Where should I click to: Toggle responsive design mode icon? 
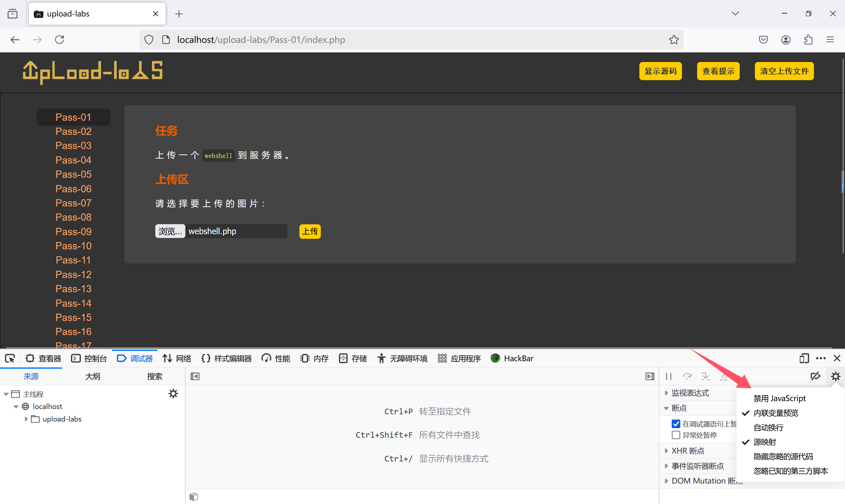[x=803, y=358]
